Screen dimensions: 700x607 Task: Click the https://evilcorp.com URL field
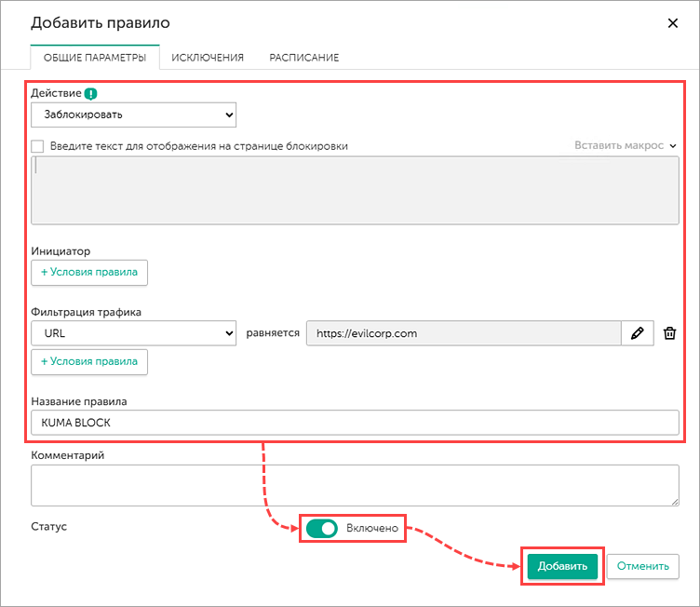click(x=464, y=333)
